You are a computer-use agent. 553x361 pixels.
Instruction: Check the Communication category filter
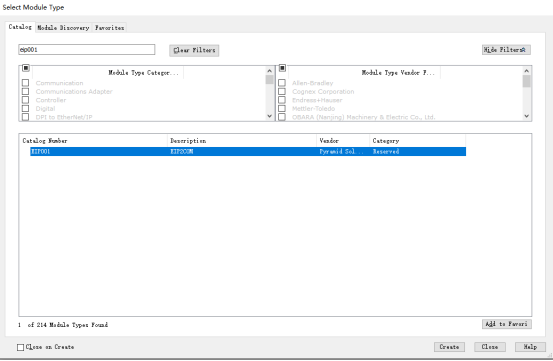[25, 83]
